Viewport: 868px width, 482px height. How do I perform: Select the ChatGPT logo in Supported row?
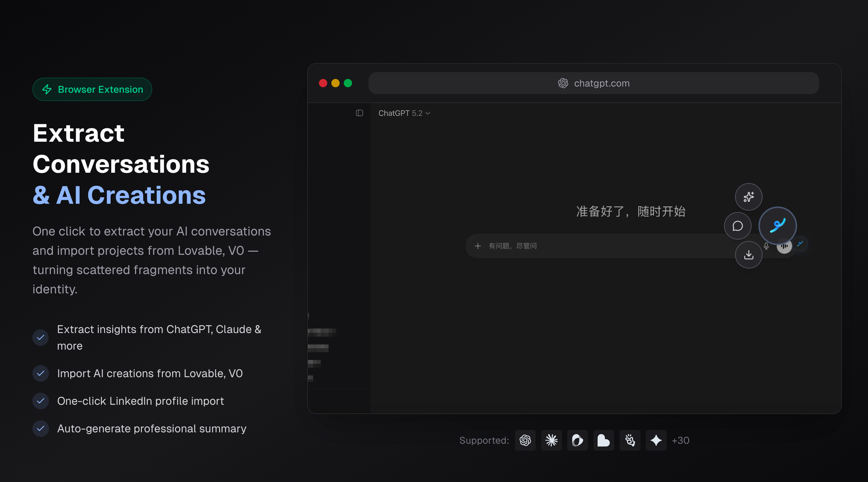pyautogui.click(x=525, y=440)
